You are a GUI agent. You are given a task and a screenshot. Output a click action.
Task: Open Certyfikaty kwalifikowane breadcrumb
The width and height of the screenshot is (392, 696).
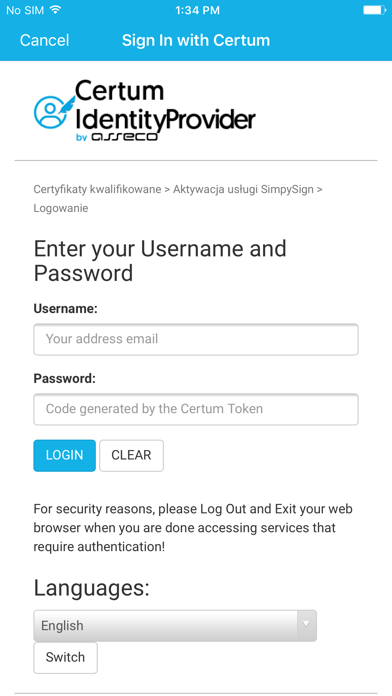97,190
